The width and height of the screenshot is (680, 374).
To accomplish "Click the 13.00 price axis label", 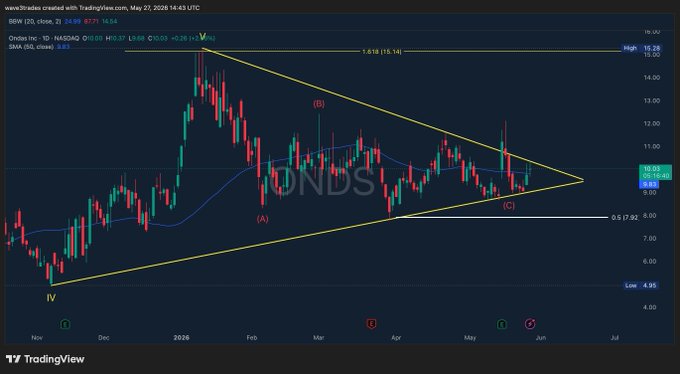I will pyautogui.click(x=652, y=101).
